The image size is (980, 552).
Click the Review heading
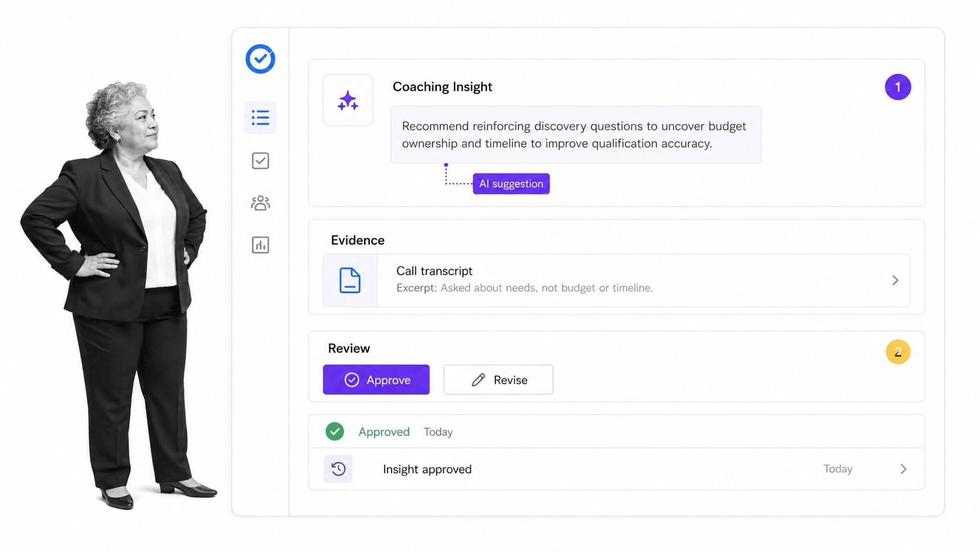pos(349,348)
